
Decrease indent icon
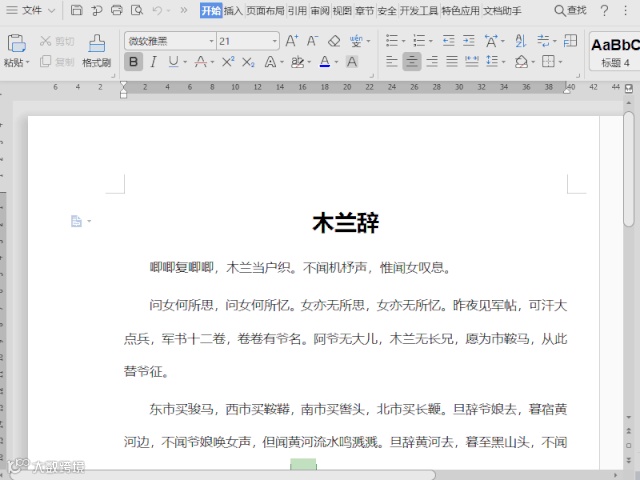[x=449, y=41]
